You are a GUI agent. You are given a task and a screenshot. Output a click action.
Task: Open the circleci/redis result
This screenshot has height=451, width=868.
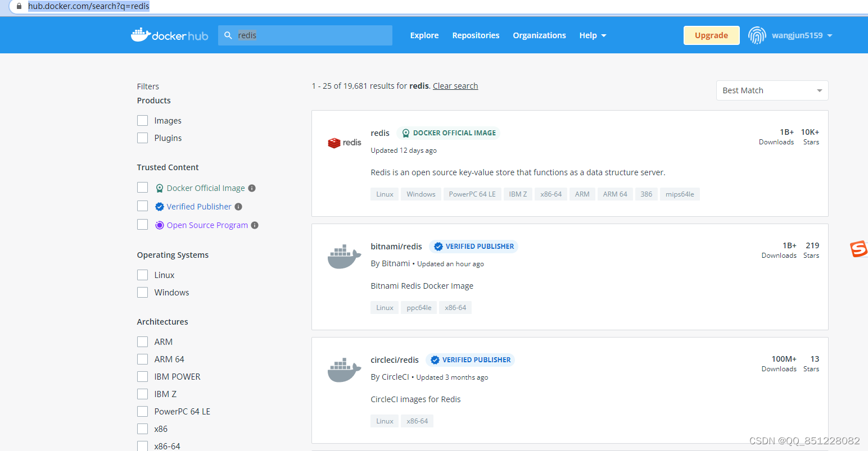[x=395, y=360]
